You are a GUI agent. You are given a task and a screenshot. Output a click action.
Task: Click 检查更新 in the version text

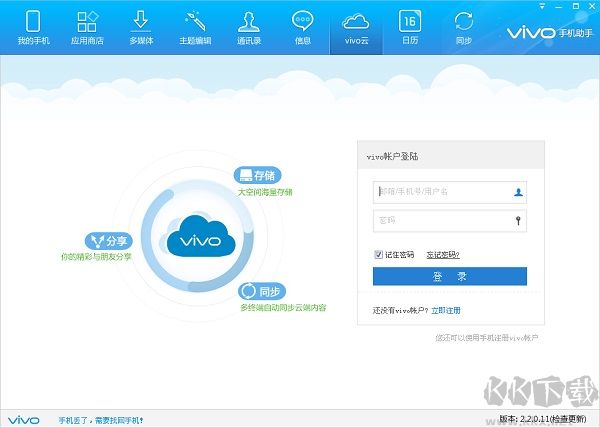[x=568, y=419]
